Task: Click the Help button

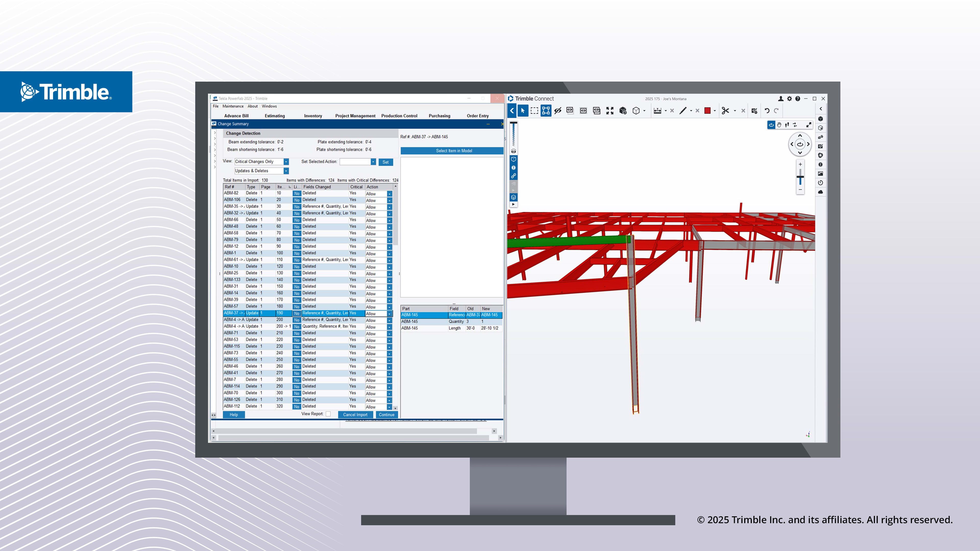Action: point(234,415)
